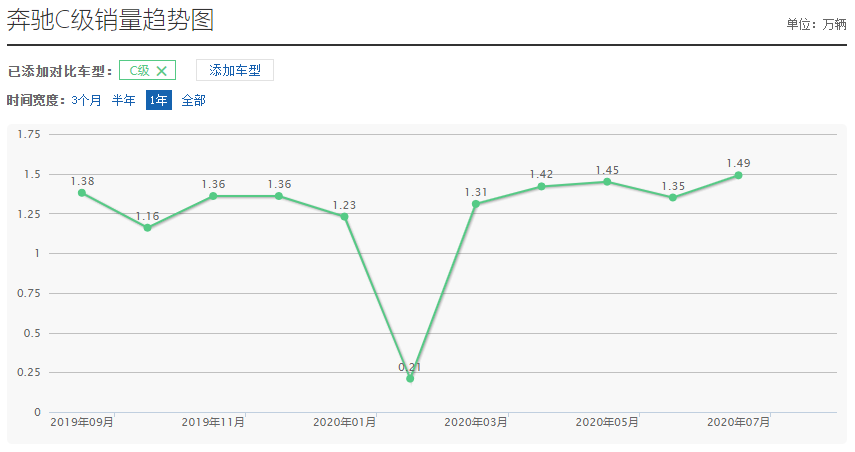This screenshot has width=855, height=452.
Task: Remove the C级 comparison tag via X
Action: (161, 71)
